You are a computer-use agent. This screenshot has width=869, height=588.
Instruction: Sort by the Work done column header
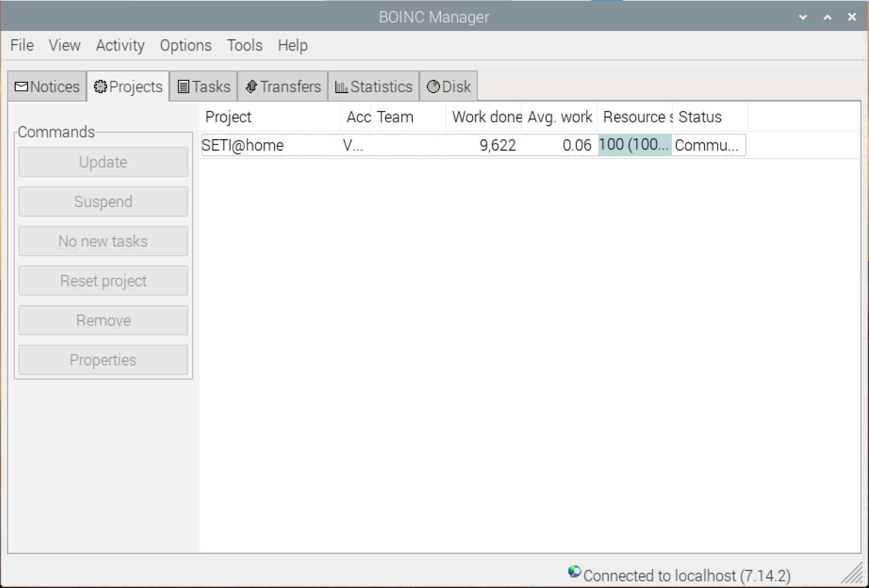(x=484, y=117)
